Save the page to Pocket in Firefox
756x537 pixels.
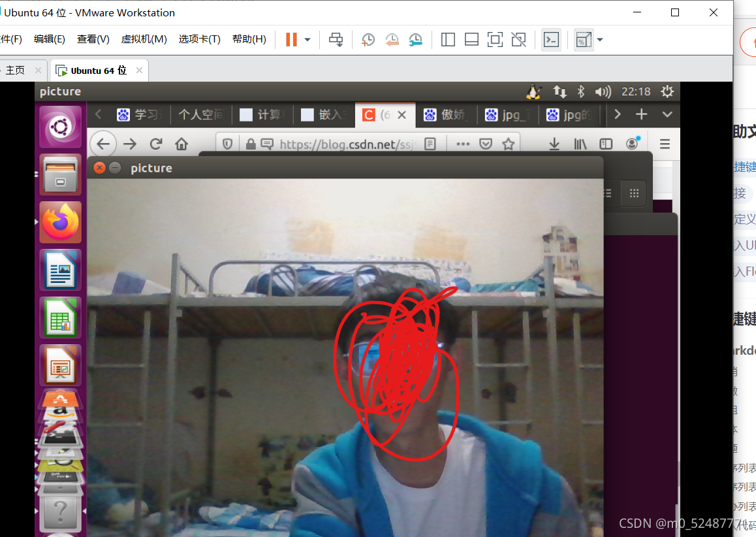(486, 144)
